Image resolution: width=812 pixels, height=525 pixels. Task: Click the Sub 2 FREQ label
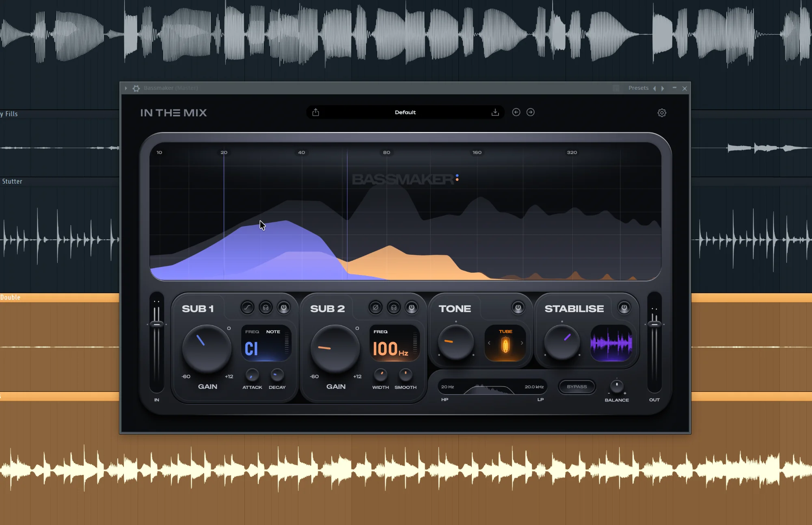pyautogui.click(x=380, y=332)
